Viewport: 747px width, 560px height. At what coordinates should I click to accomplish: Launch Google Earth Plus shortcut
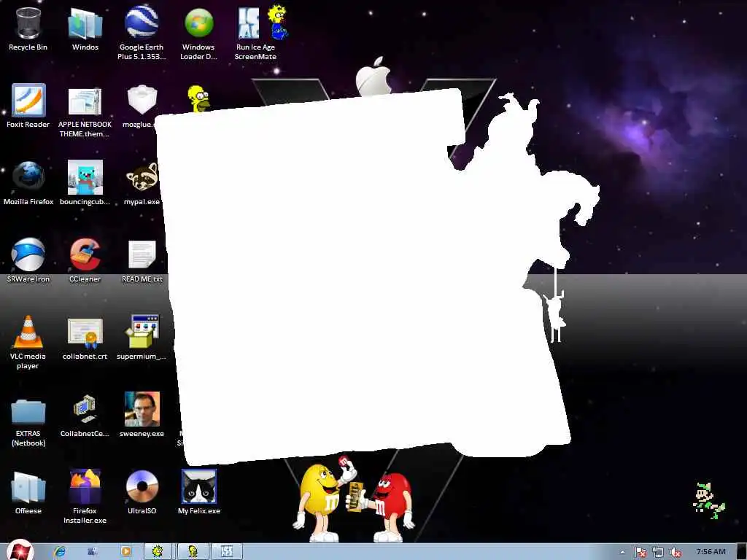click(x=142, y=34)
